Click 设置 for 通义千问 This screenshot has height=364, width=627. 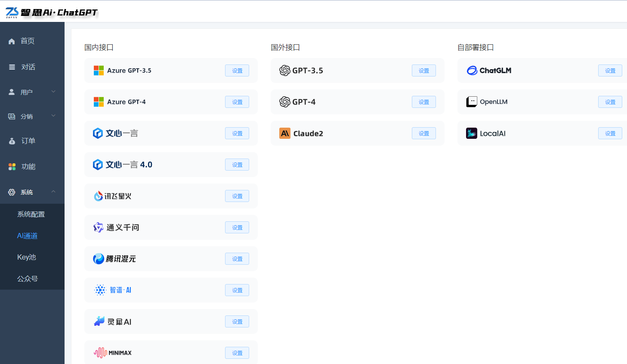(x=237, y=227)
